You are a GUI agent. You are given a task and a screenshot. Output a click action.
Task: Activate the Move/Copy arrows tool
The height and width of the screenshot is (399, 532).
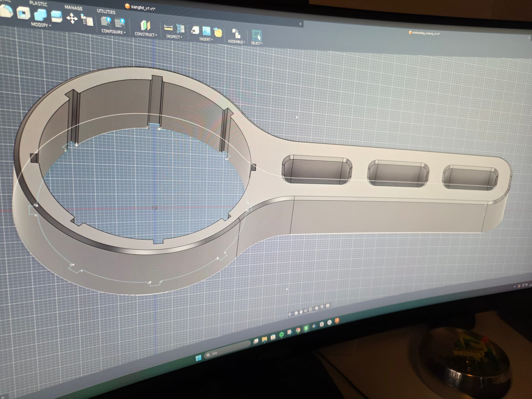[x=72, y=18]
